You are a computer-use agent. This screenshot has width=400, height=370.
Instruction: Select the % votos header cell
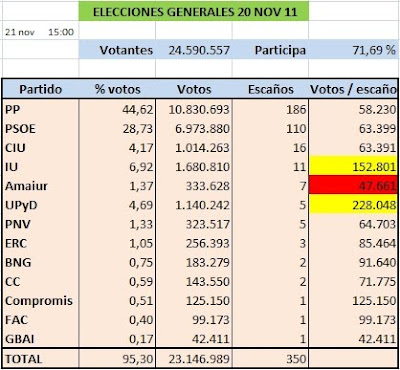coord(117,89)
